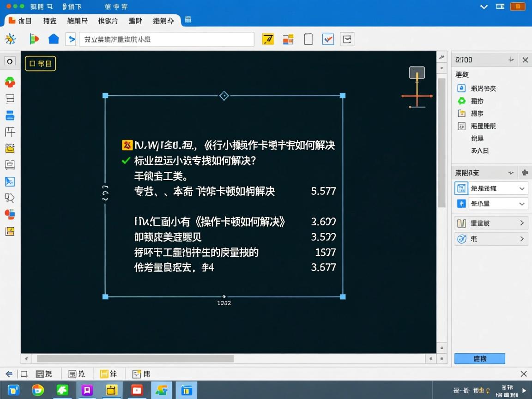
Task: Click the blue cursor-select icon in the left sidebar
Action: tap(10, 181)
